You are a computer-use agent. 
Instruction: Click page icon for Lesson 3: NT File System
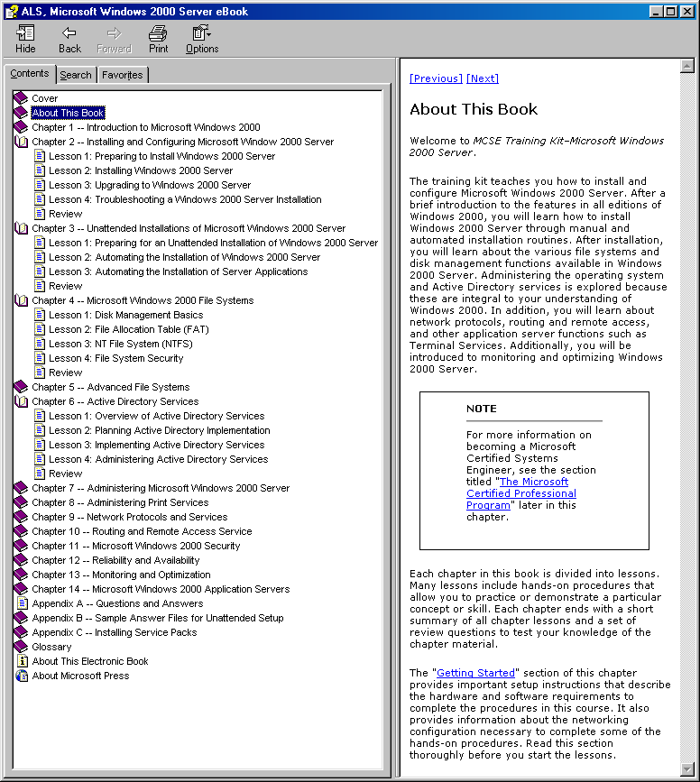(40, 345)
